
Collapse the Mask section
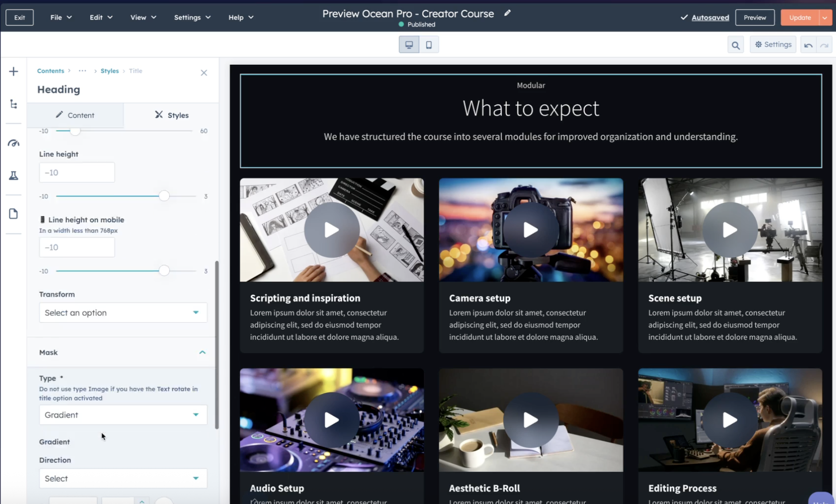pyautogui.click(x=202, y=352)
